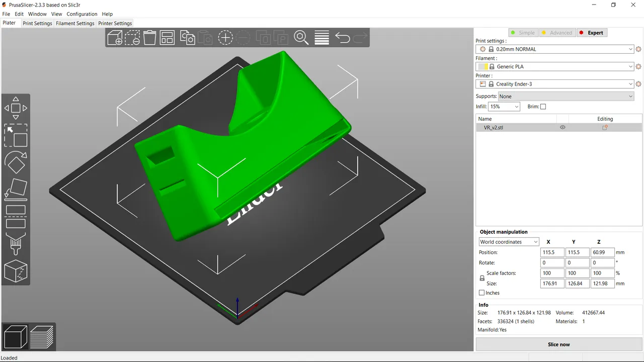The width and height of the screenshot is (644, 362).
Task: Select the Paint-on supports tool
Action: pyautogui.click(x=16, y=244)
